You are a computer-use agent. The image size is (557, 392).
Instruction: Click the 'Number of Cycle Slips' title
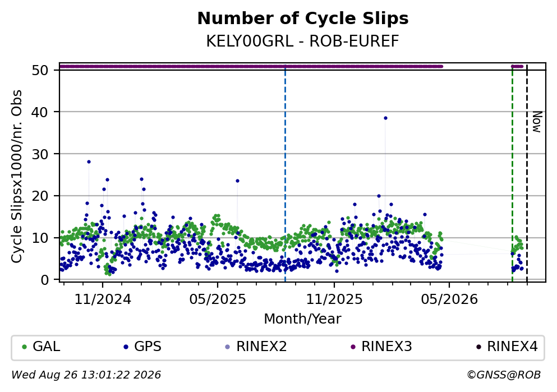tap(303, 19)
